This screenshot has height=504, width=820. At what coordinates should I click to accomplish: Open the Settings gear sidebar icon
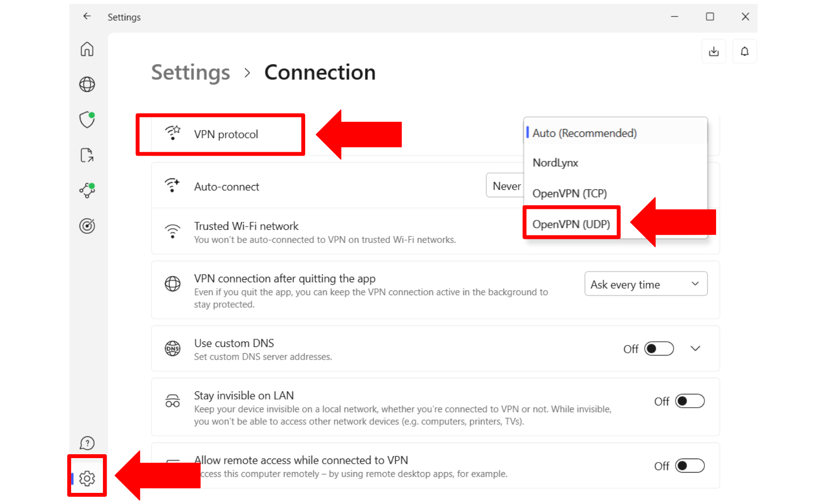tap(87, 478)
